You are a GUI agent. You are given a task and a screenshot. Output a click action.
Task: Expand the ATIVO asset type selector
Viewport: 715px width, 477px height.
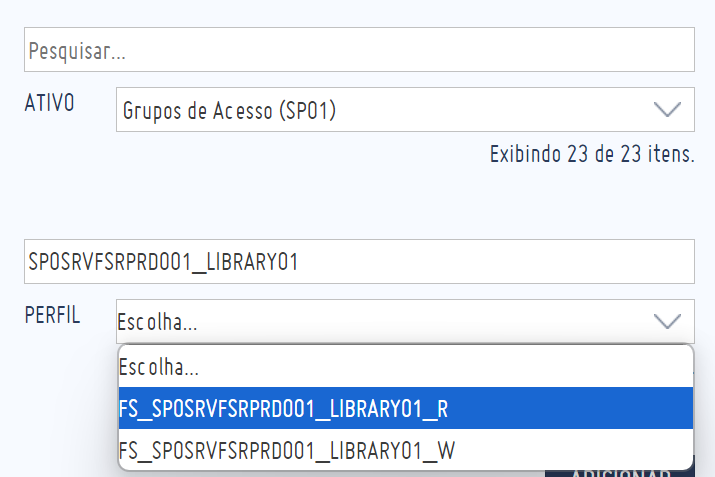coord(405,109)
